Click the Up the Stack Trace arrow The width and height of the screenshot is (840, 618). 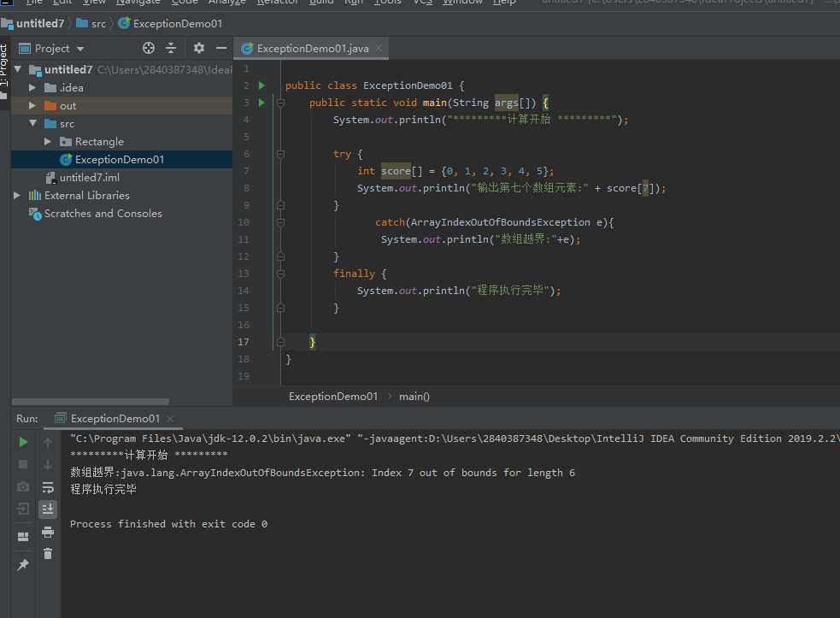pos(48,442)
